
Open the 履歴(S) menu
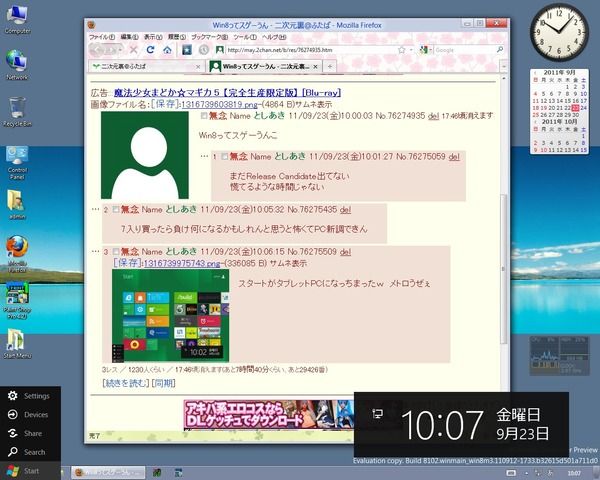pyautogui.click(x=177, y=37)
